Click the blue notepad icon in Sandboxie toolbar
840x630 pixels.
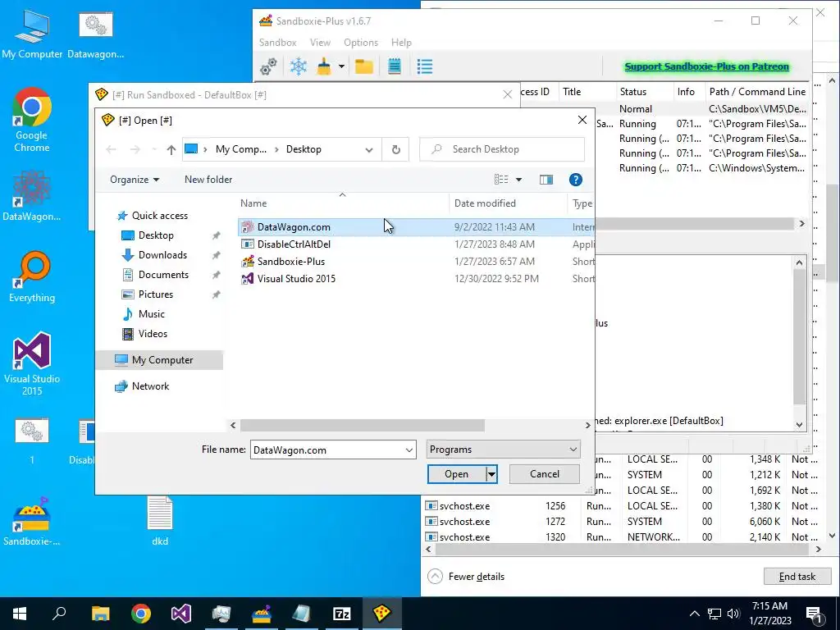pos(395,67)
